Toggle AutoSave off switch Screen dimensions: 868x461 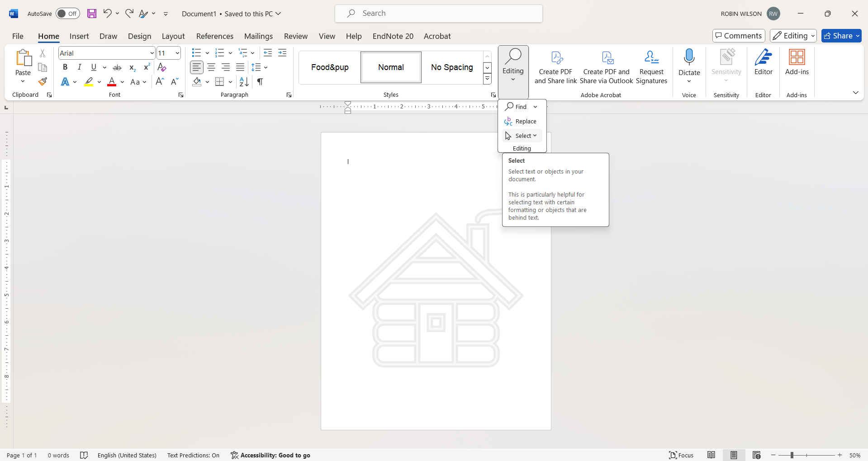(x=67, y=13)
